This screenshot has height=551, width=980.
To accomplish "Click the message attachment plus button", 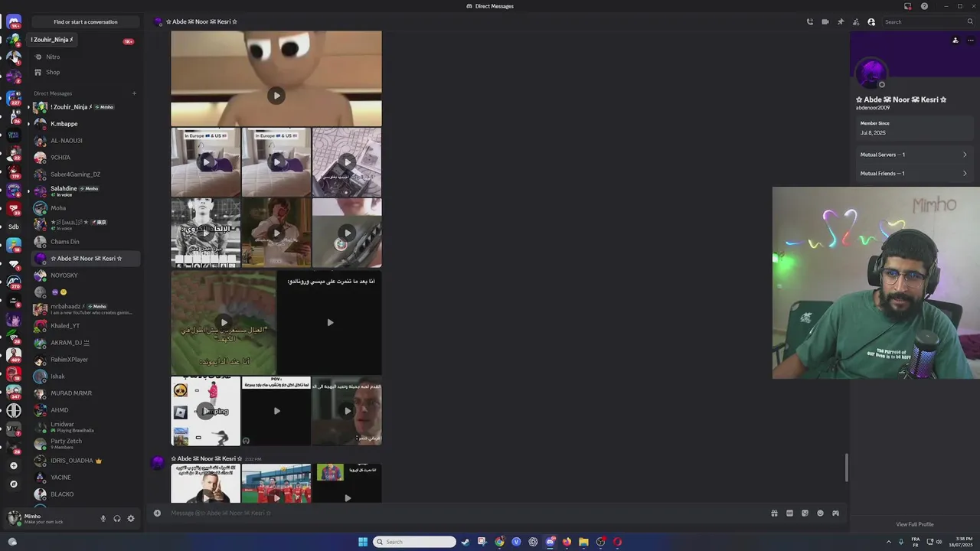I will pos(158,514).
